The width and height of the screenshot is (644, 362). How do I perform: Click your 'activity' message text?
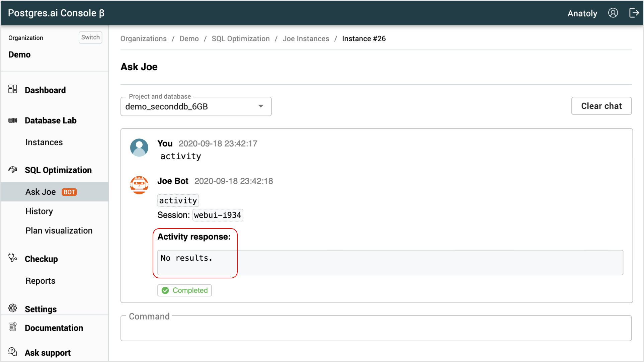tap(181, 156)
